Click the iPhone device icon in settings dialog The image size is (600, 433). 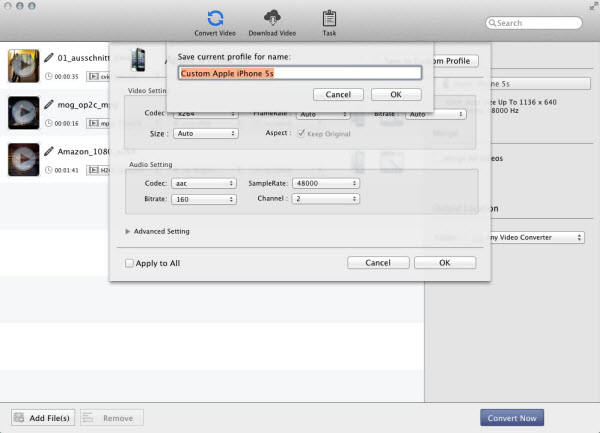(x=138, y=60)
